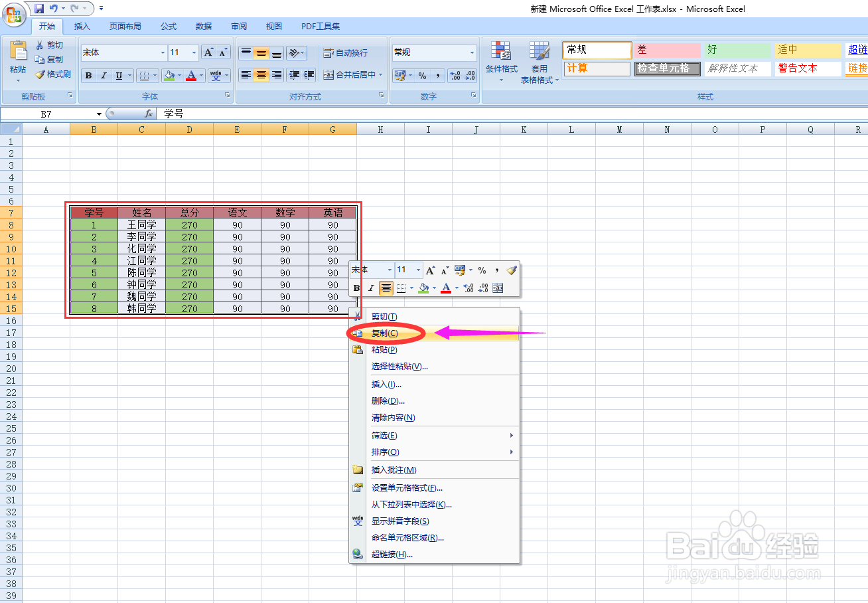868x603 pixels.
Task: Toggle top vertical alignment in ribbon
Action: [x=246, y=53]
